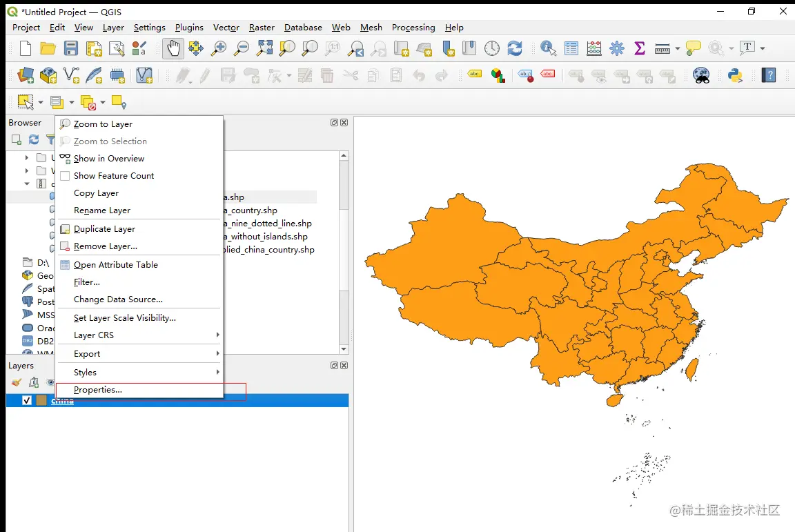This screenshot has height=532, width=795.
Task: Click the Browser panel scroll down arrow
Action: pos(344,349)
